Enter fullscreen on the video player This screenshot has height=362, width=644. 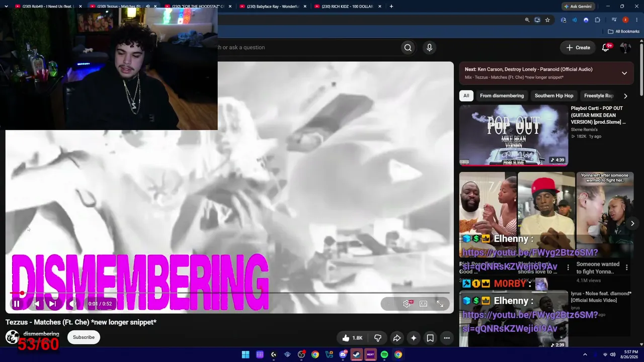[x=440, y=304]
